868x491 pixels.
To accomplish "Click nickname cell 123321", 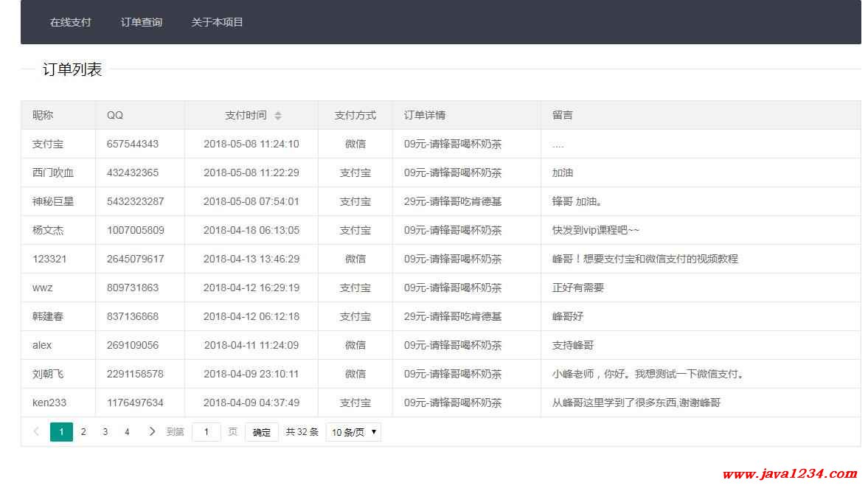I will 49,259.
